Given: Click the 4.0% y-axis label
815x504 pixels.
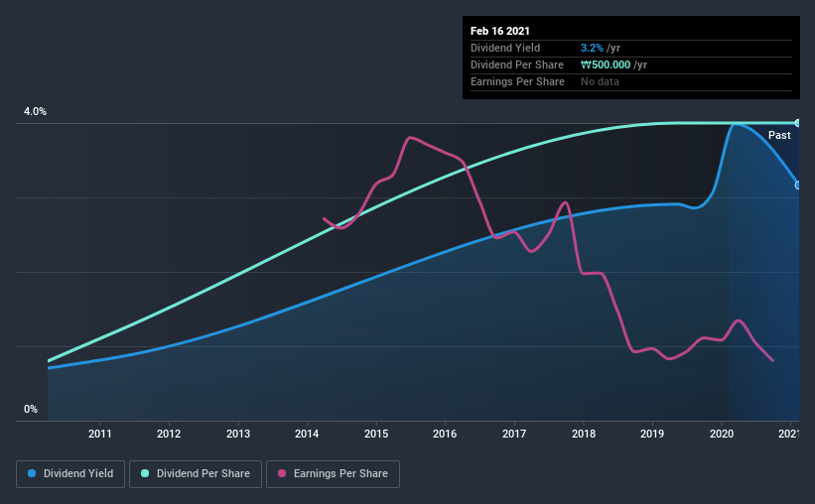Looking at the screenshot, I should [36, 112].
